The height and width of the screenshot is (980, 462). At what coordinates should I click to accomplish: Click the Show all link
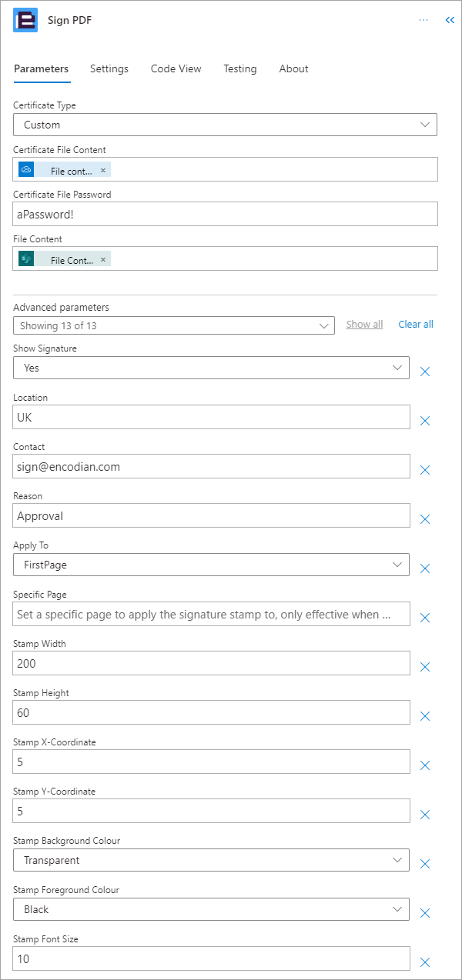point(364,324)
